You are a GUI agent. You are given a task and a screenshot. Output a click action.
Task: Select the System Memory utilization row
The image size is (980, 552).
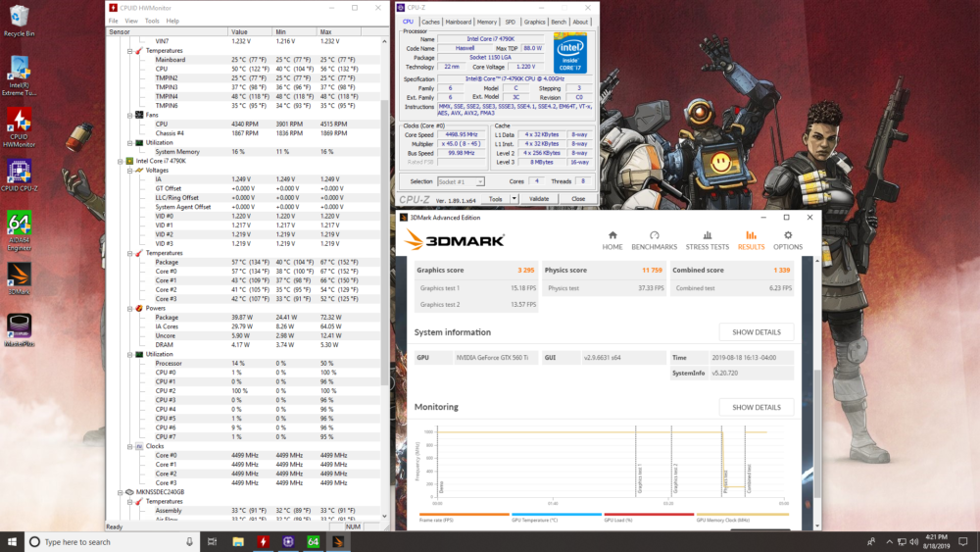pyautogui.click(x=244, y=151)
